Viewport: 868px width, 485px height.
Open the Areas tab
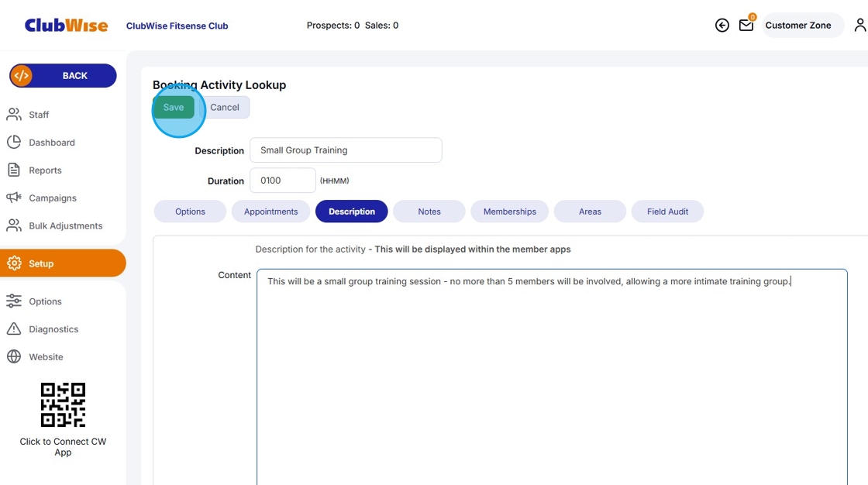tap(590, 212)
